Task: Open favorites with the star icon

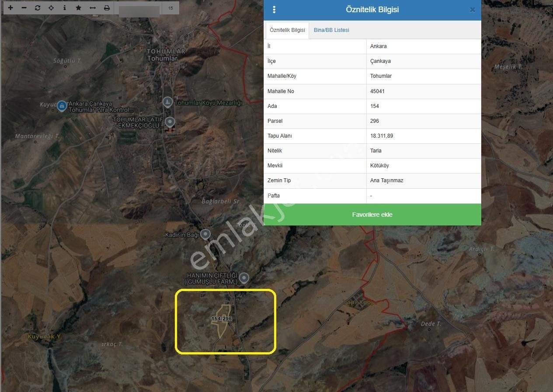Action: [78, 8]
